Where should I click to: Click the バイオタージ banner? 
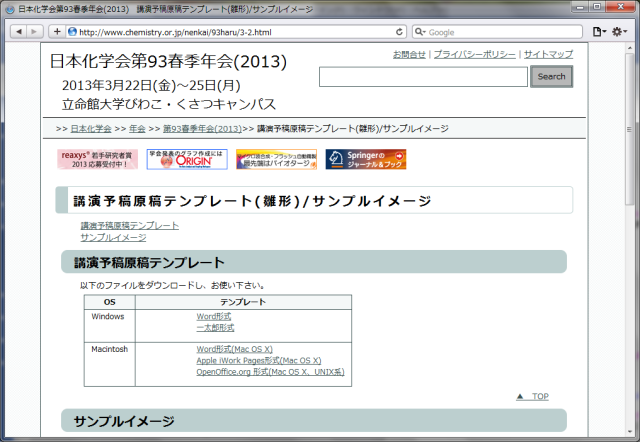coord(276,159)
